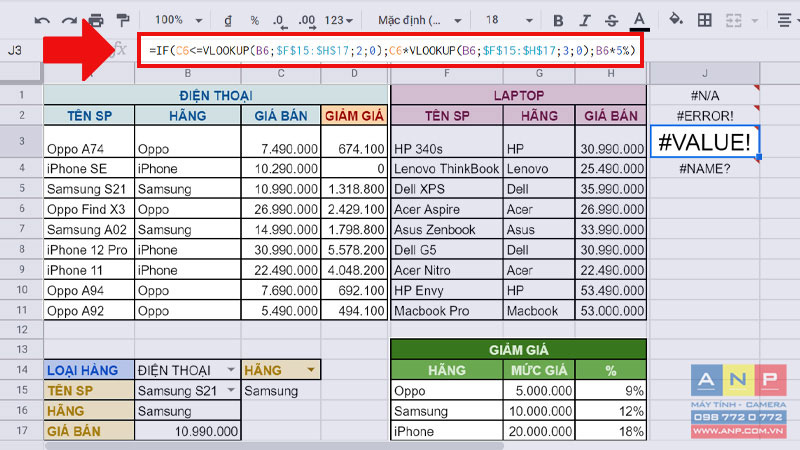The image size is (800, 450).
Task: Select the GIÁ BÁN 10.990.000 in row 17
Action: (188, 431)
